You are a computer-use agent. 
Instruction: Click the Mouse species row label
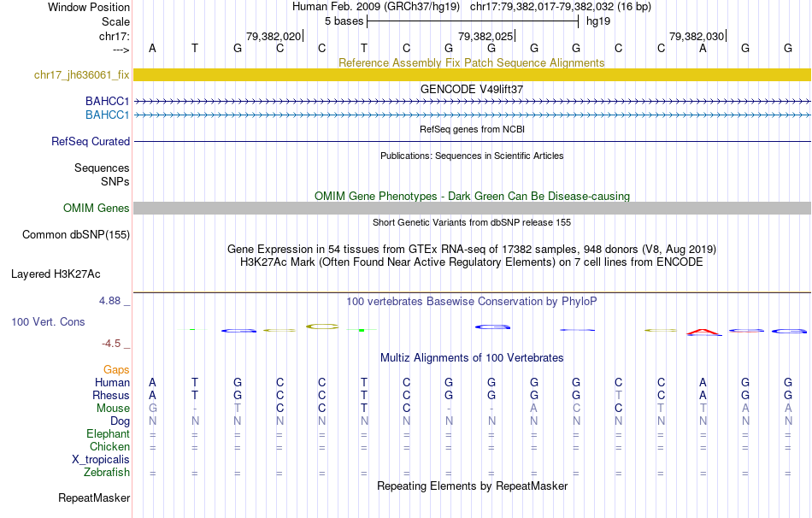click(x=113, y=409)
